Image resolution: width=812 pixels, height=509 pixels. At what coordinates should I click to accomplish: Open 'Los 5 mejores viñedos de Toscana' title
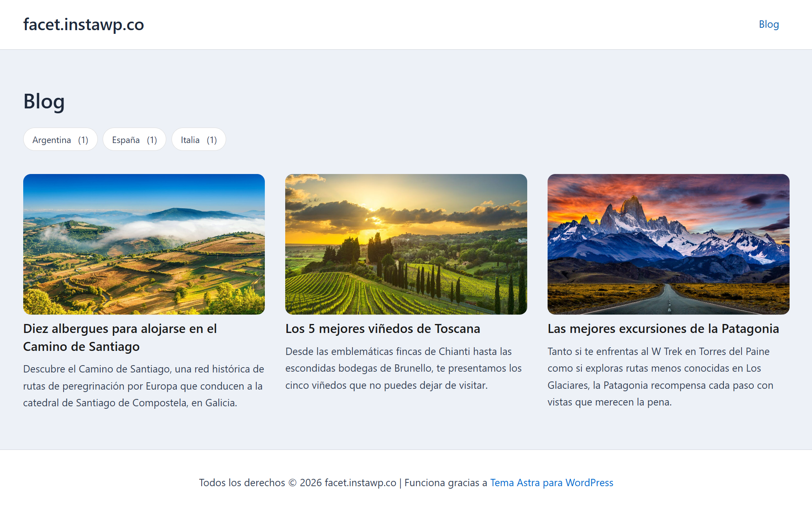tap(383, 328)
